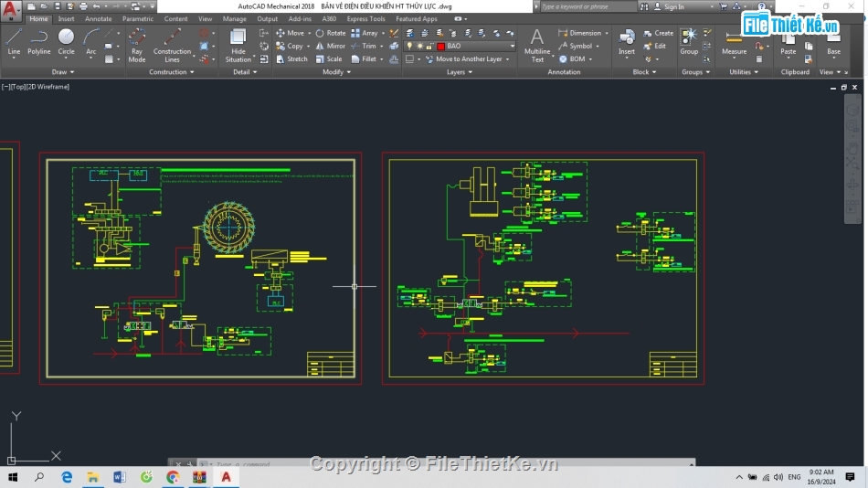Switch to the Parametric ribbon tab
Image resolution: width=868 pixels, height=488 pixels.
pos(138,19)
